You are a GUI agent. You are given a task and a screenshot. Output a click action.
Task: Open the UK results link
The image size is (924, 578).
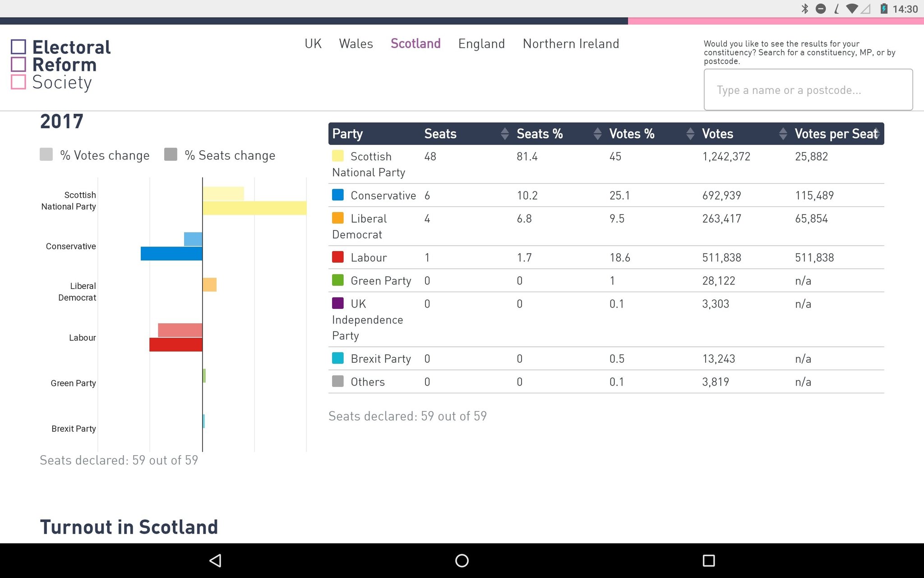(x=313, y=44)
